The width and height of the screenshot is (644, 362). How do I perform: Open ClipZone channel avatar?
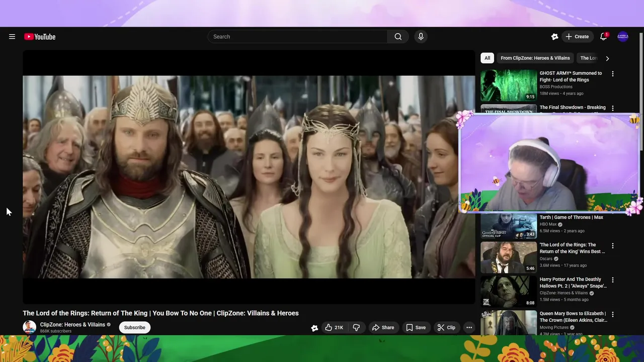point(30,327)
